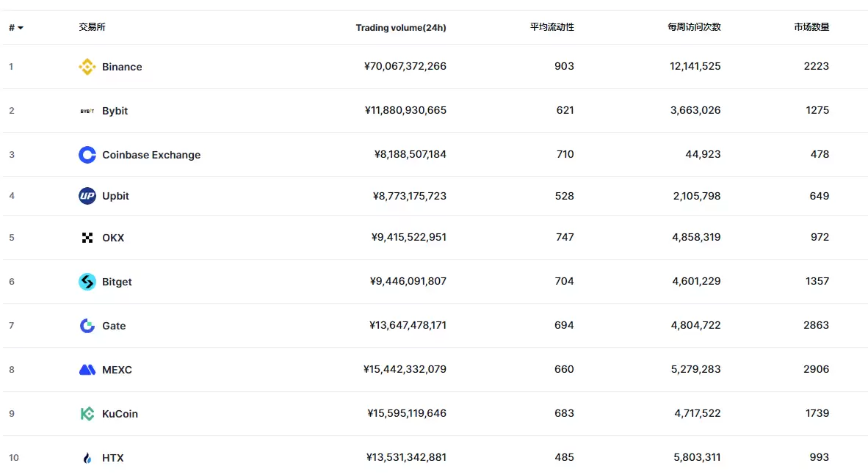Open the KuCoin exchange name link
This screenshot has height=474, width=868.
click(120, 414)
